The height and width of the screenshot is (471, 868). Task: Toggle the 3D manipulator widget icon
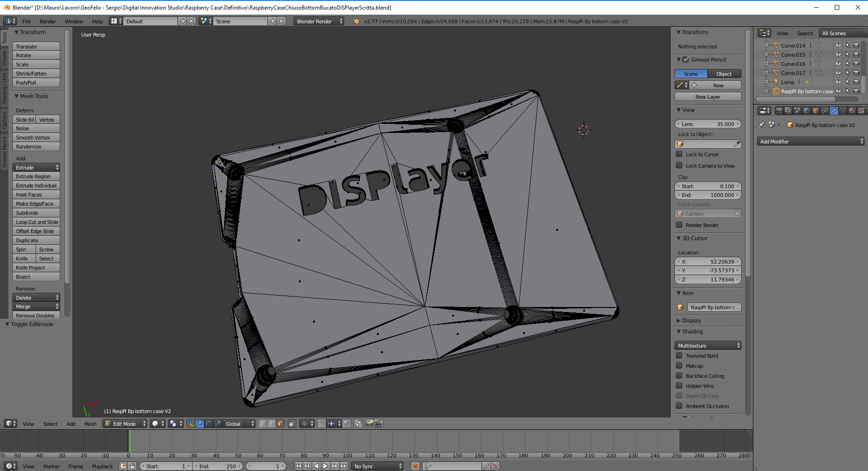[x=191, y=423]
